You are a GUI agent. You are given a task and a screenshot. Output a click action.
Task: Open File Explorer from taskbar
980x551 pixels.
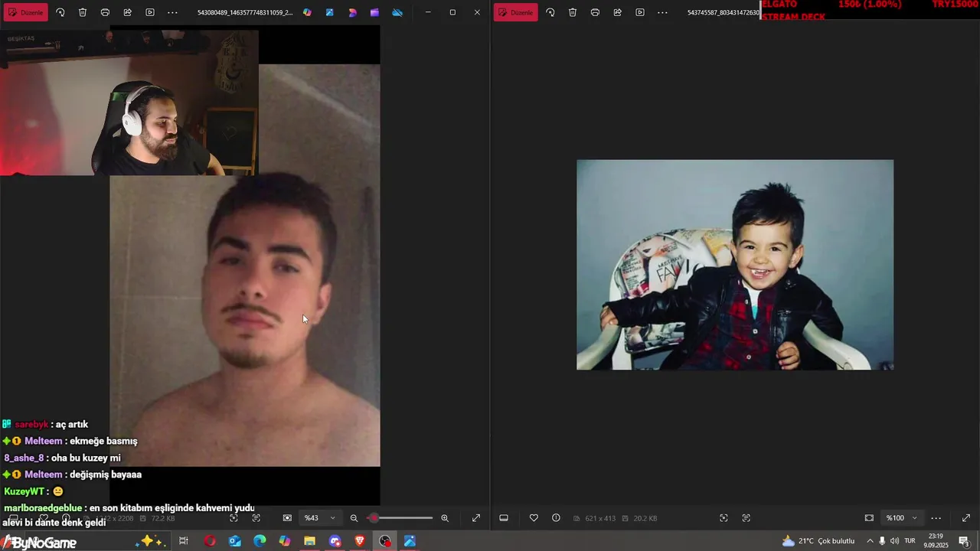coord(309,541)
